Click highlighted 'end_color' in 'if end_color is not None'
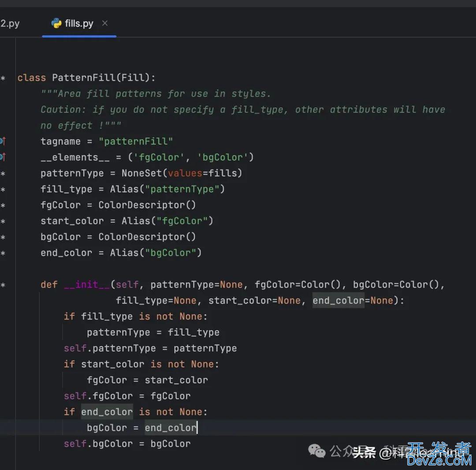Viewport: 476px width, 470px height. click(x=107, y=412)
